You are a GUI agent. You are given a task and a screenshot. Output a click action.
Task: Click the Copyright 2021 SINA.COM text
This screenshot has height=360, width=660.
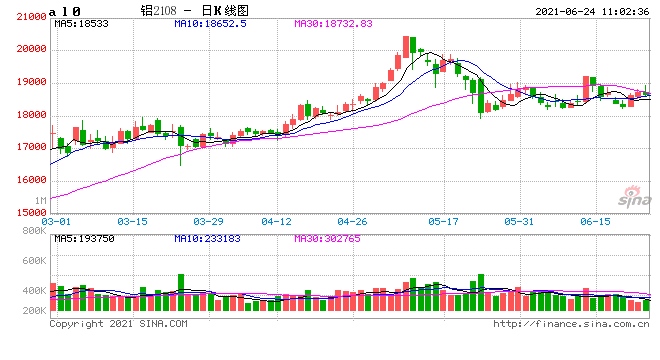tap(118, 324)
